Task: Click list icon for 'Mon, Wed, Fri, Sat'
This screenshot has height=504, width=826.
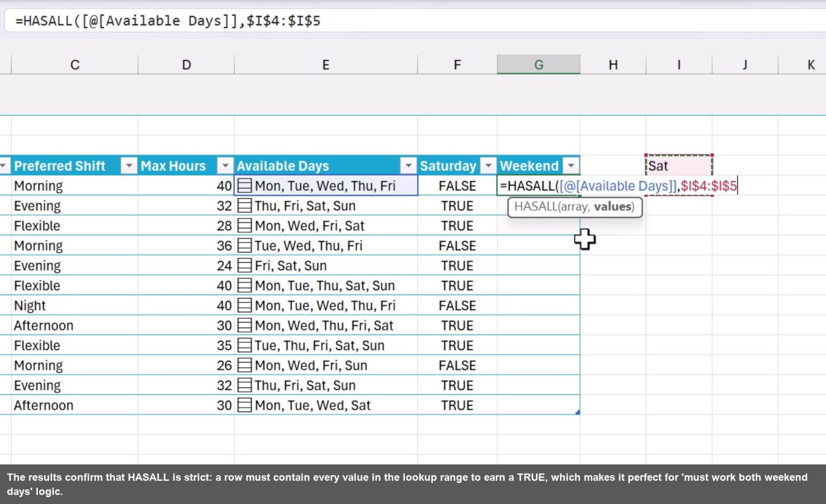Action: (244, 226)
